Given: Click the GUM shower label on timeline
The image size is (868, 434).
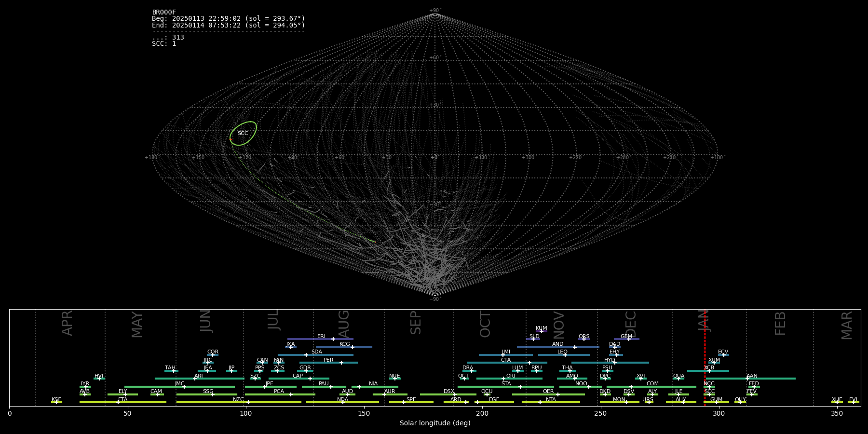Looking at the screenshot, I should pyautogui.click(x=717, y=399).
